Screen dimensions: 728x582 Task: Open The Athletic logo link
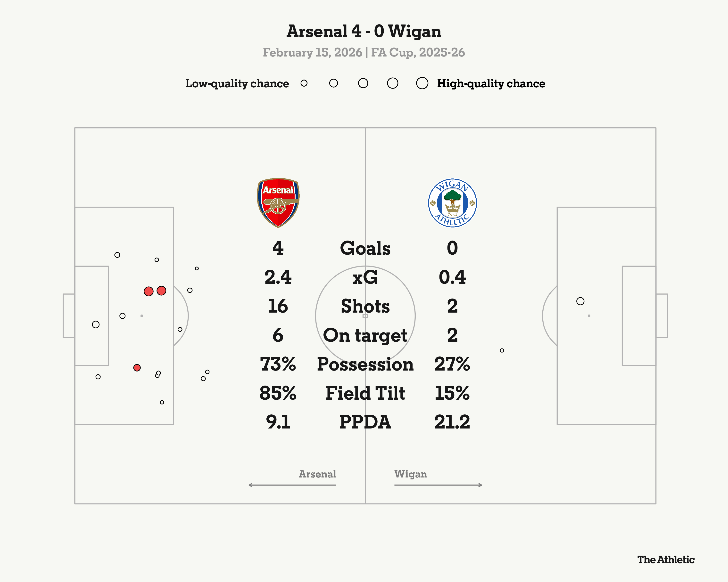click(x=666, y=560)
